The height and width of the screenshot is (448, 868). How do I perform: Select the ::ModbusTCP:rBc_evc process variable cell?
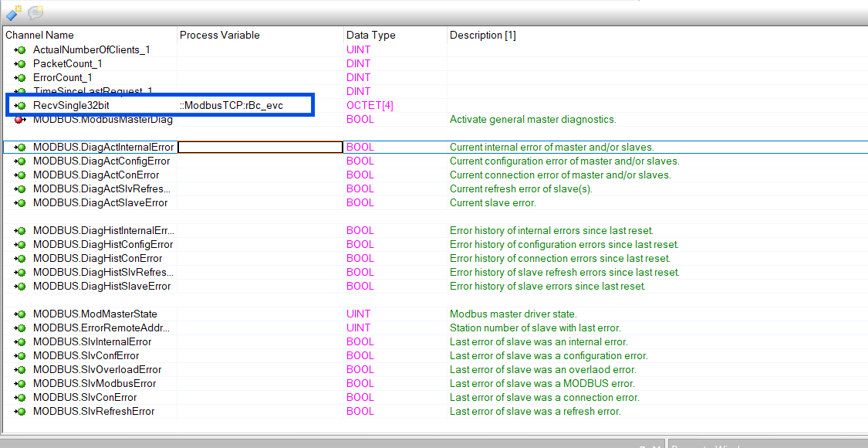[x=231, y=105]
